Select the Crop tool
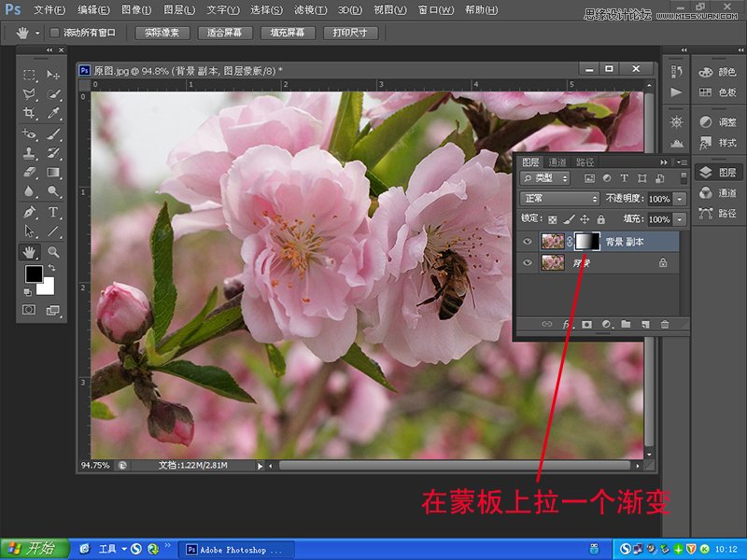The image size is (747, 560). click(x=30, y=113)
